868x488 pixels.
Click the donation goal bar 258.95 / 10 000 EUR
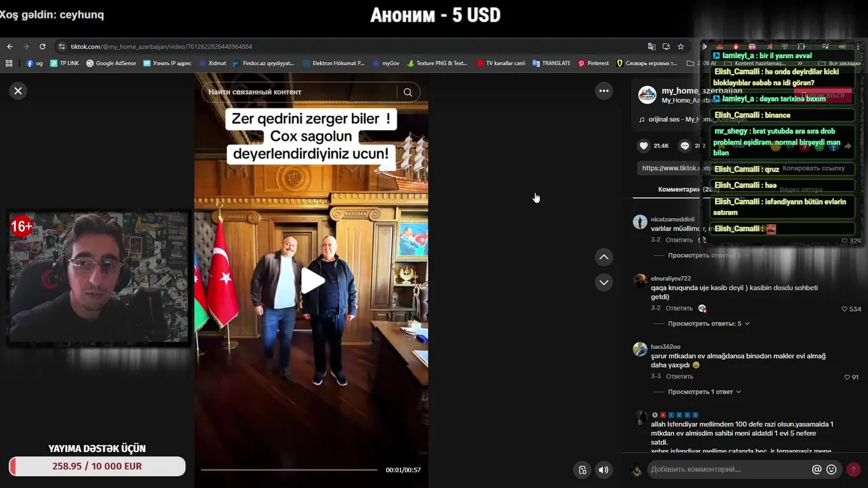click(97, 466)
